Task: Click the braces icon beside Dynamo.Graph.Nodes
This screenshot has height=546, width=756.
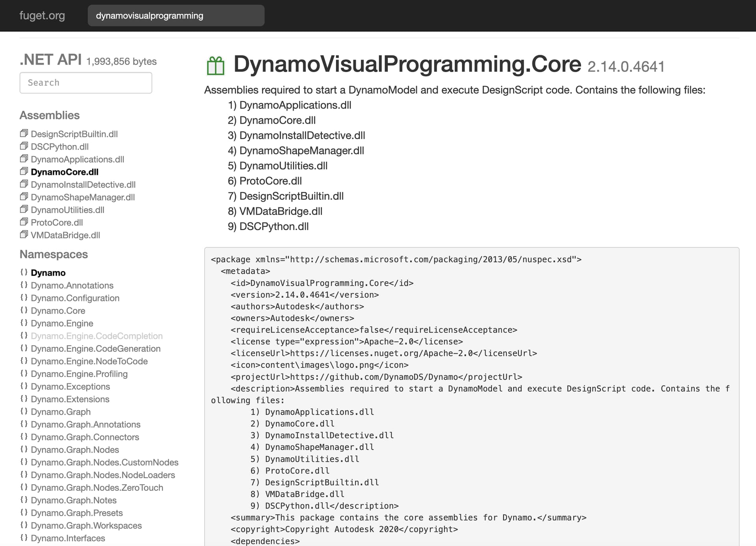Action: (x=24, y=449)
